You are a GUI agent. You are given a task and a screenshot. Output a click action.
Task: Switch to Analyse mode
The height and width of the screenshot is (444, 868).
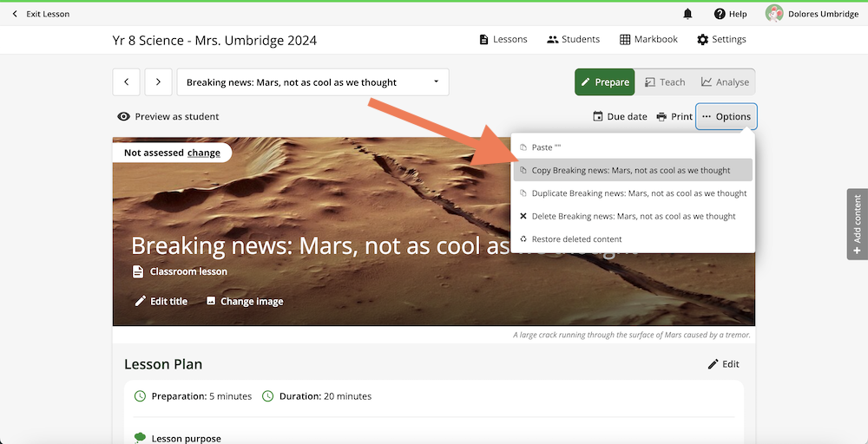point(725,82)
